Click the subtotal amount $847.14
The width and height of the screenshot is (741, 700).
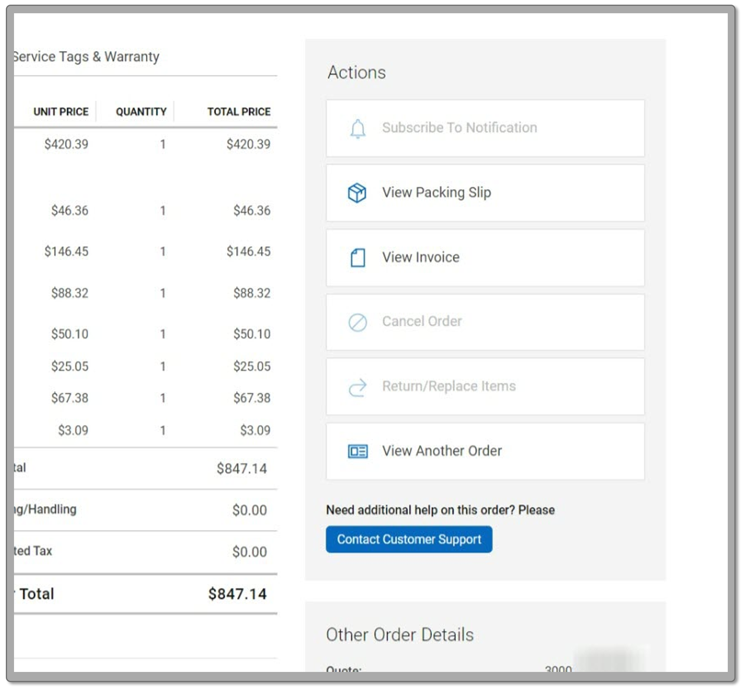242,468
